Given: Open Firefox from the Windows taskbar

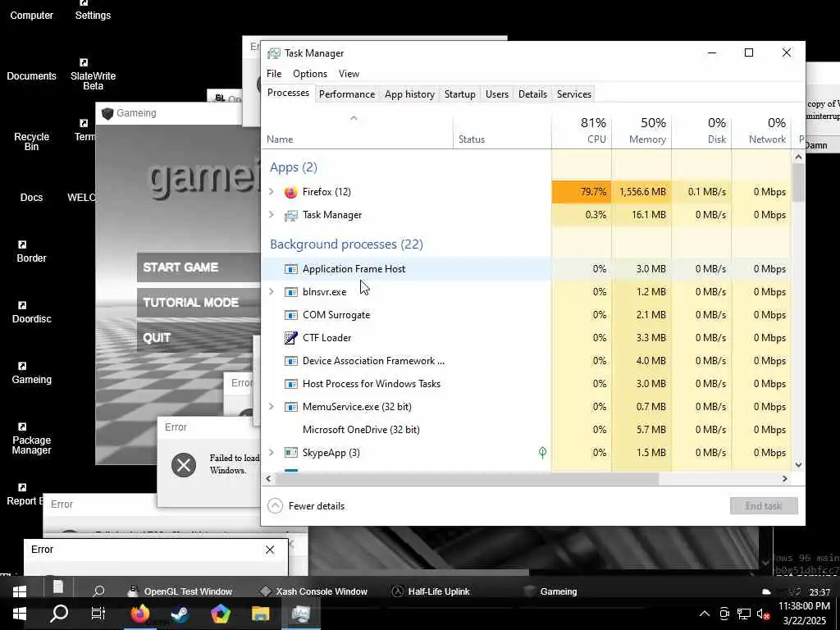Looking at the screenshot, I should [x=139, y=614].
